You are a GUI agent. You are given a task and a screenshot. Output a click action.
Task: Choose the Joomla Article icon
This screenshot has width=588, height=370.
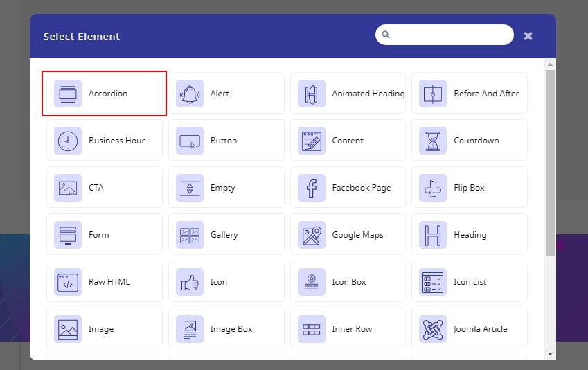pos(433,329)
